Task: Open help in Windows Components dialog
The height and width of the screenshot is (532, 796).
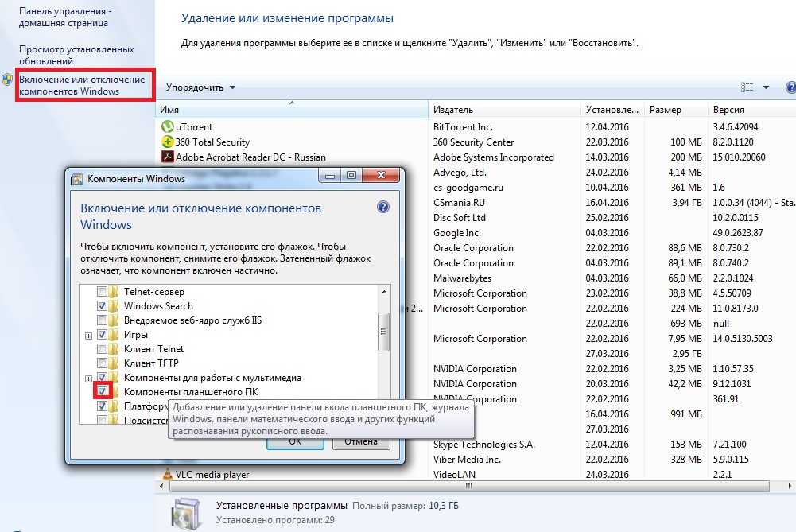Action: pos(382,208)
